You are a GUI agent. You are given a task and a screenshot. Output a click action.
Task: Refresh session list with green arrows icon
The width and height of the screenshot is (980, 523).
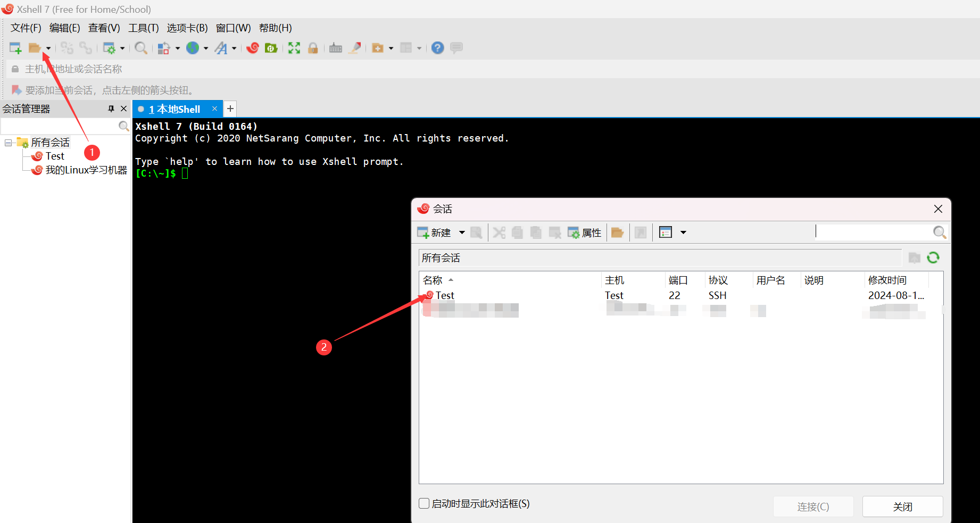(x=933, y=258)
